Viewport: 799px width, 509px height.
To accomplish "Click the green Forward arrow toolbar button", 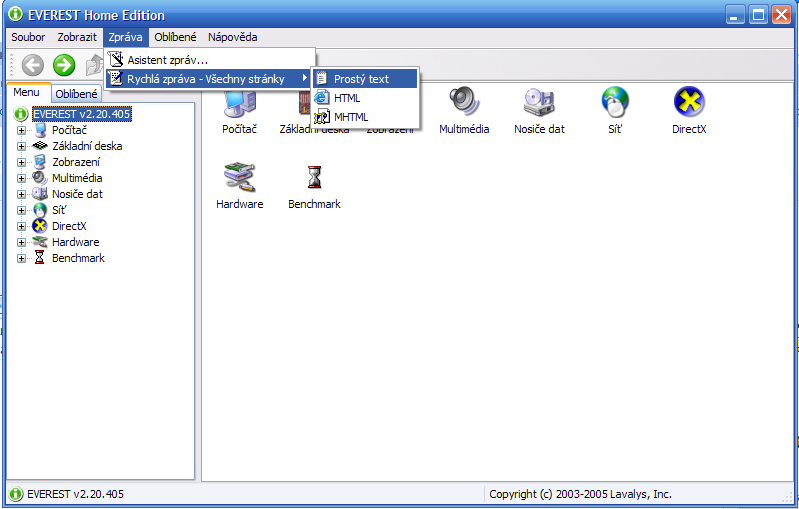I will click(x=64, y=65).
